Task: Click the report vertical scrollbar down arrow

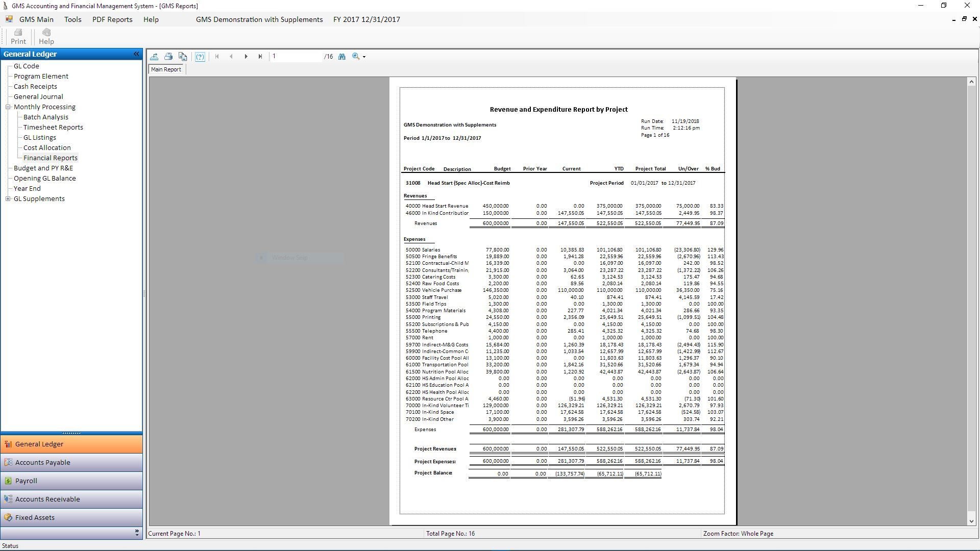Action: 971,521
